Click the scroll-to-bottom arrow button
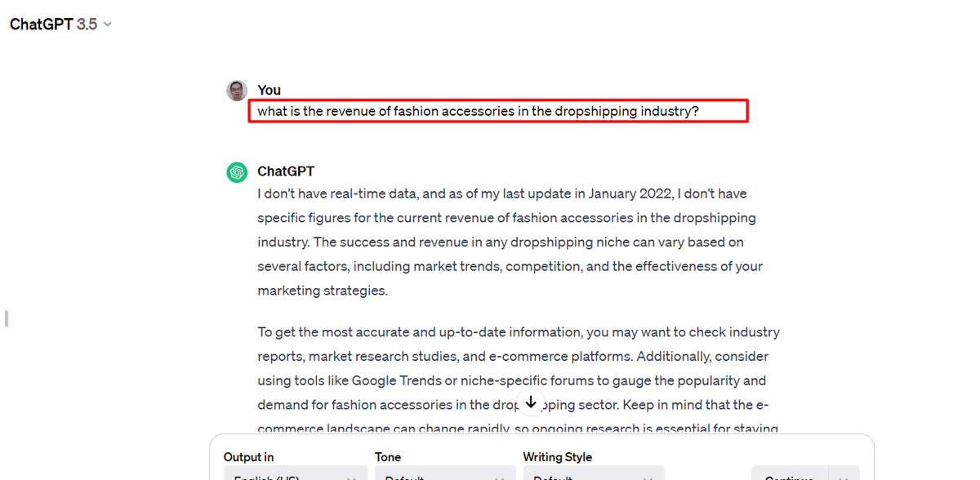Screen dimensions: 980x480 tap(531, 402)
